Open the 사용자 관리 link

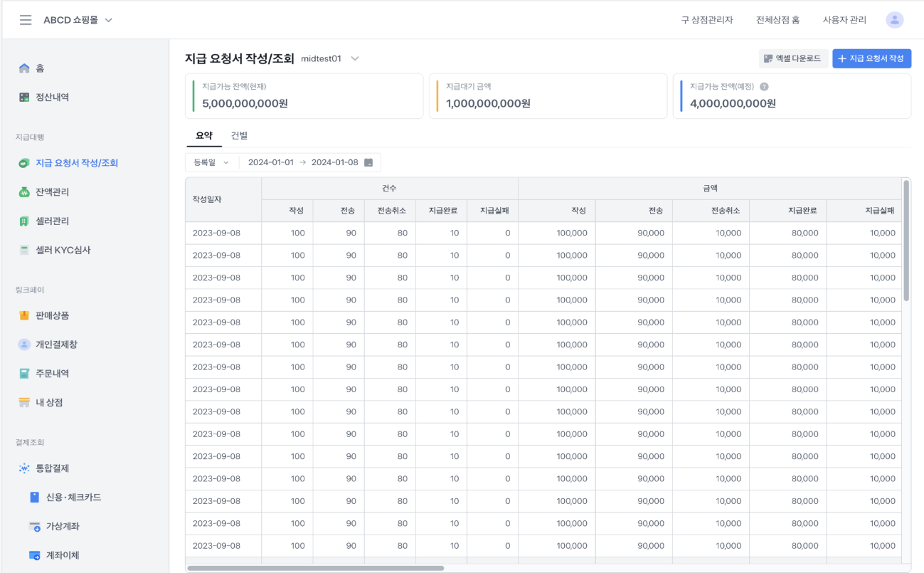tap(844, 20)
